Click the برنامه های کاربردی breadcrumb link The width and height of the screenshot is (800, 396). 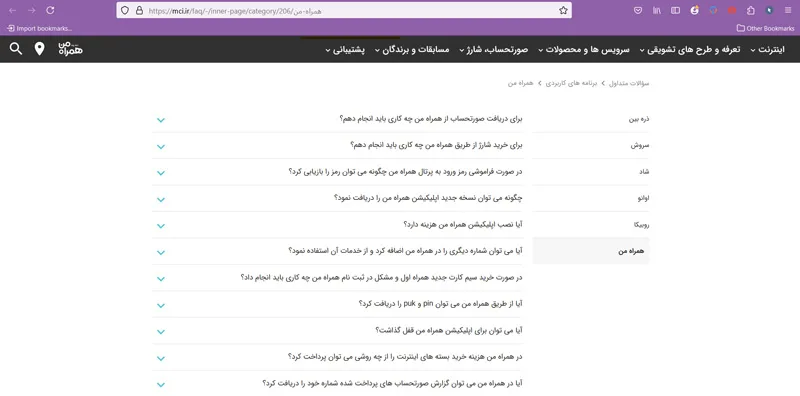click(x=571, y=83)
